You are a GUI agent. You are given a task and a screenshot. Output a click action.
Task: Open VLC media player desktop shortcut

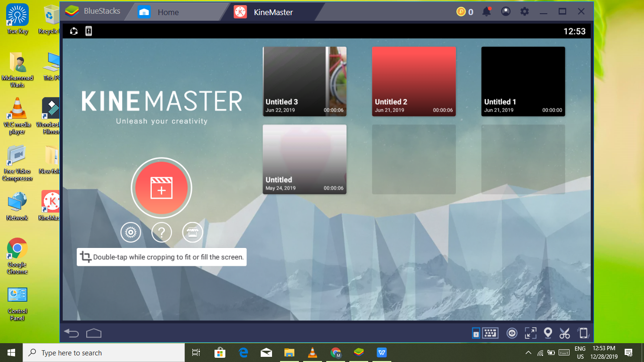(17, 116)
